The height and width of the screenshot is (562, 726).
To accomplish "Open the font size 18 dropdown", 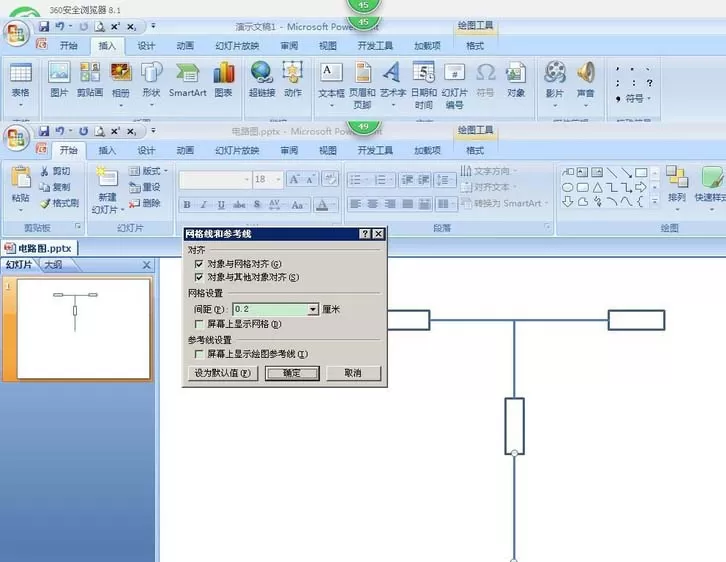I will (x=278, y=179).
